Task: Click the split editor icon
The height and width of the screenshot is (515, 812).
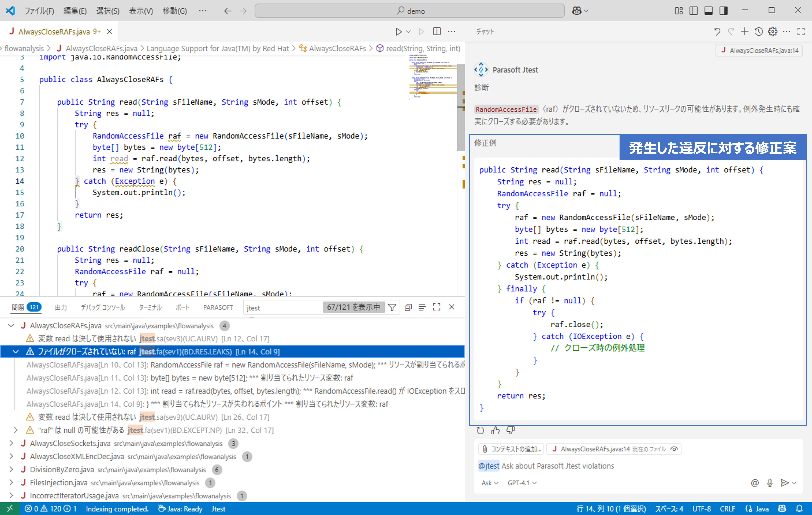Action: point(437,32)
